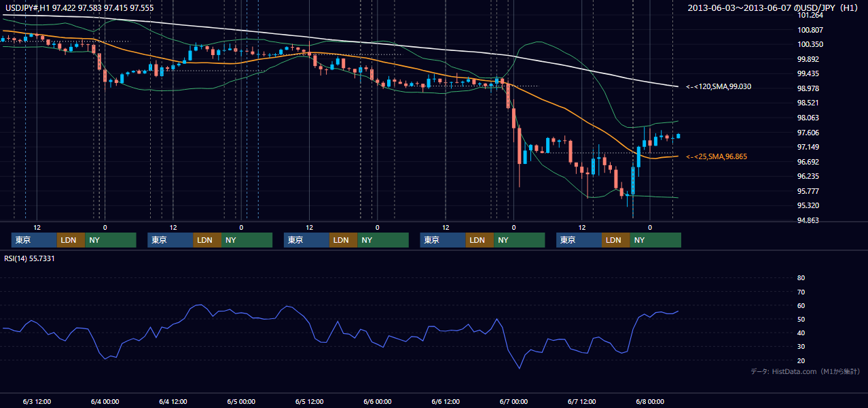The height and width of the screenshot is (408, 868).
Task: Click the 98.978 price axis label
Action: (808, 88)
